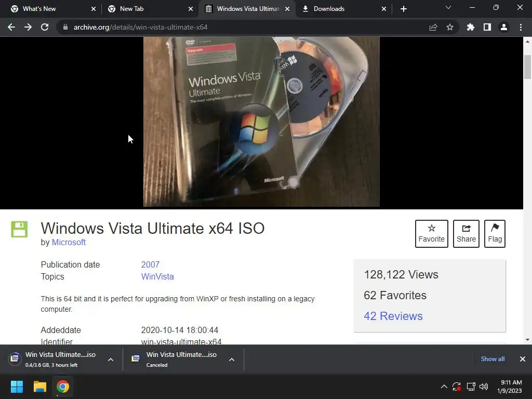Close the What's New tab
Image resolution: width=532 pixels, height=399 pixels.
(94, 9)
